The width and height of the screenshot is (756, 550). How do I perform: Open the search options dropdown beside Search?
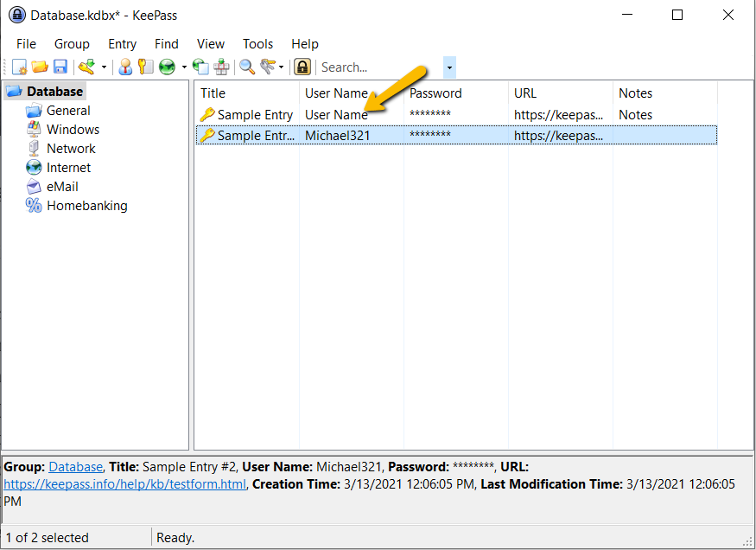(x=448, y=67)
